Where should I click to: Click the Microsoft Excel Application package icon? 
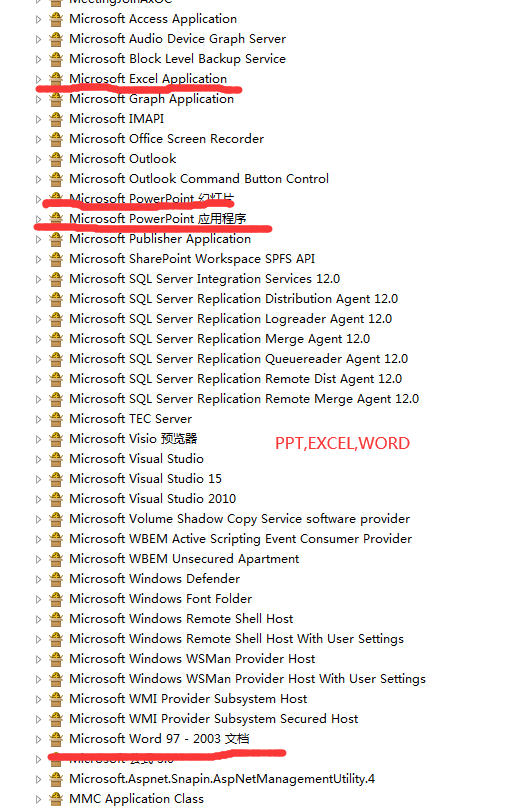click(56, 79)
